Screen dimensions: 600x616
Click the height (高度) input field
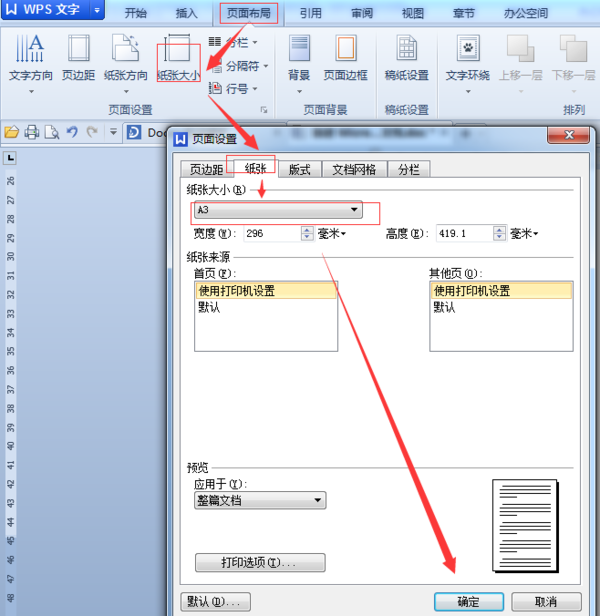click(x=464, y=234)
